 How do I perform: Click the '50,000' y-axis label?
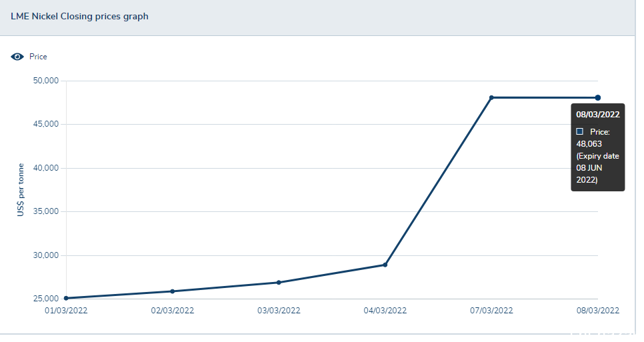pyautogui.click(x=46, y=81)
